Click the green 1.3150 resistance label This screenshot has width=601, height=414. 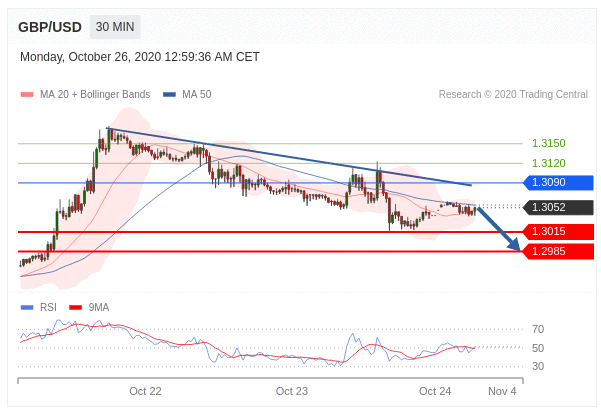tap(548, 143)
